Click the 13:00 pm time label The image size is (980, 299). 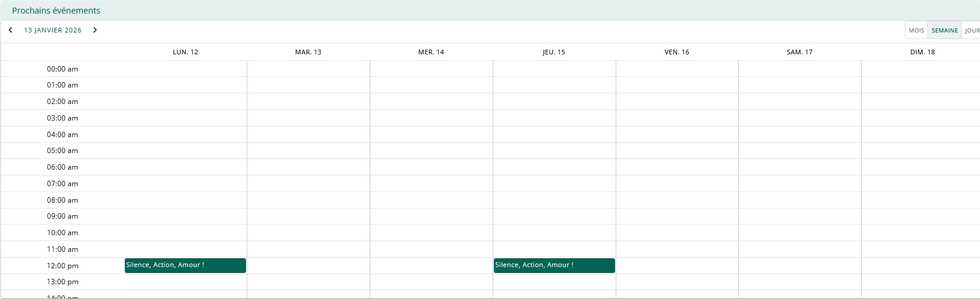(x=63, y=282)
